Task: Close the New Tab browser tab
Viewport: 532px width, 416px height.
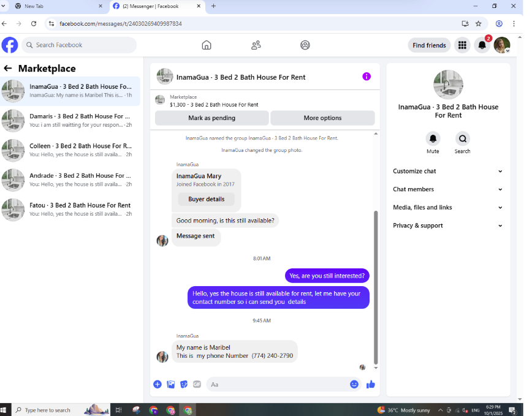Action: tap(101, 6)
